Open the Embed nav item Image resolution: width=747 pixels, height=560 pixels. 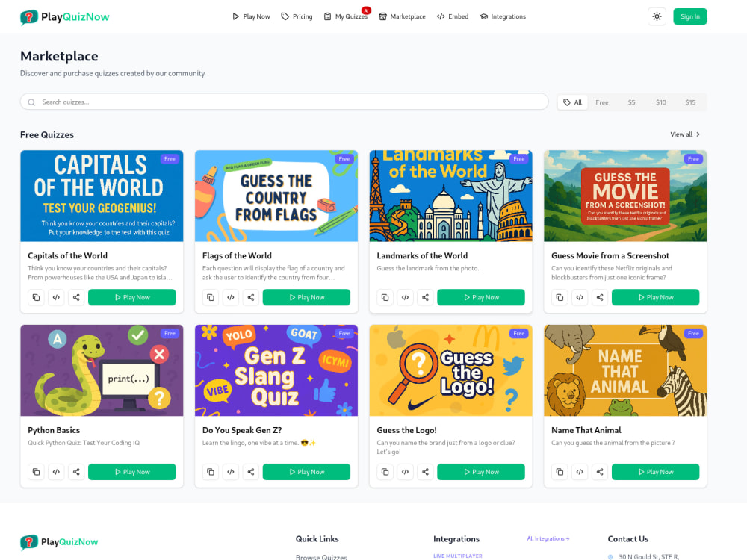(x=453, y=16)
